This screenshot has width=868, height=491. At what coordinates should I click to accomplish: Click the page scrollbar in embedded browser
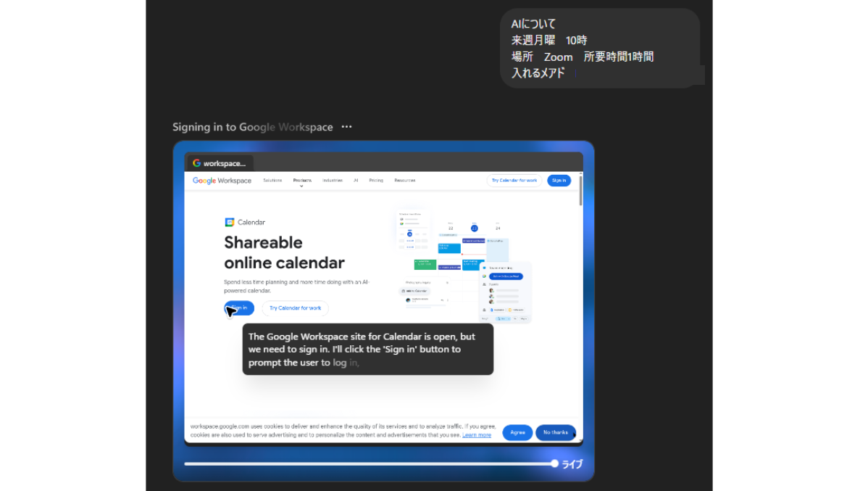coord(580,191)
